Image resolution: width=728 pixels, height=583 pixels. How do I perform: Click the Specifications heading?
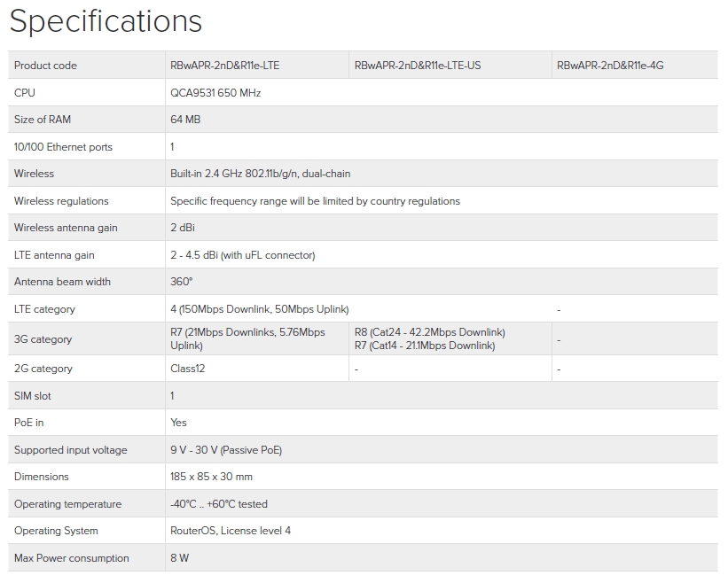coord(106,21)
